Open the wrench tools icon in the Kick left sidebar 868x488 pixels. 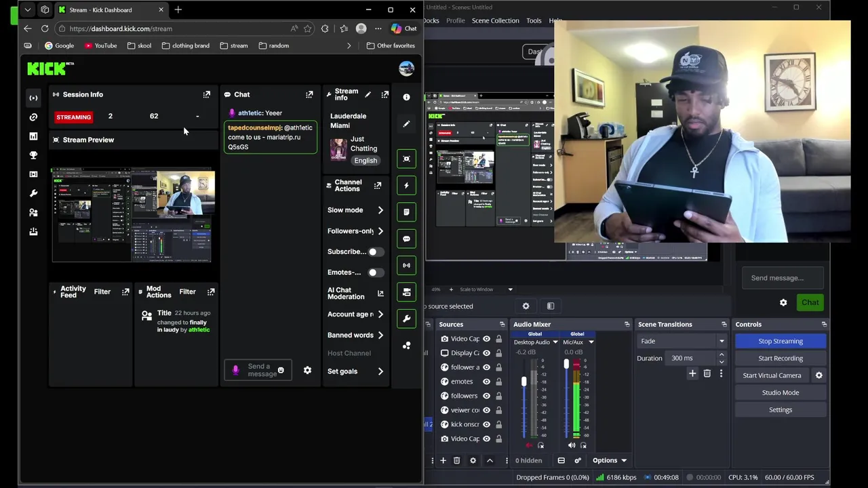point(33,194)
